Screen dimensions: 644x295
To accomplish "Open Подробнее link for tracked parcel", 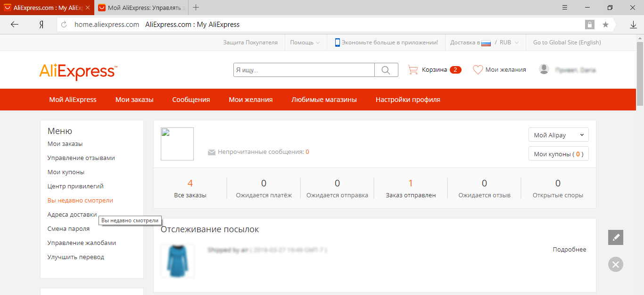I will (569, 249).
